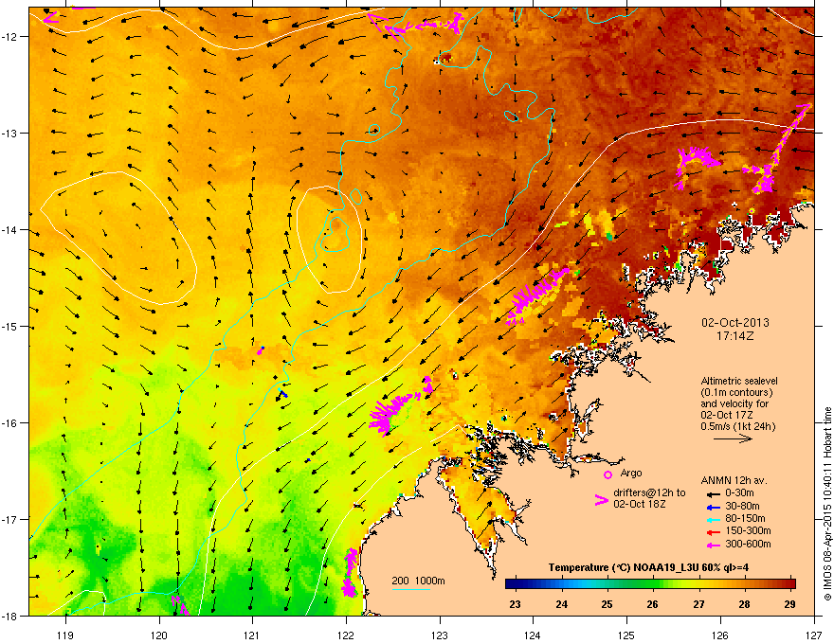The height and width of the screenshot is (644, 834).
Task: Click the cyan isobath line sample under 200 1000m
Action: [x=411, y=589]
